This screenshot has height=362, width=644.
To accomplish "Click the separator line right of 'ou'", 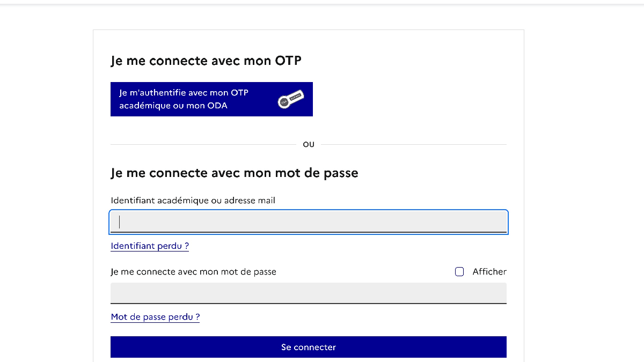I will [x=414, y=145].
